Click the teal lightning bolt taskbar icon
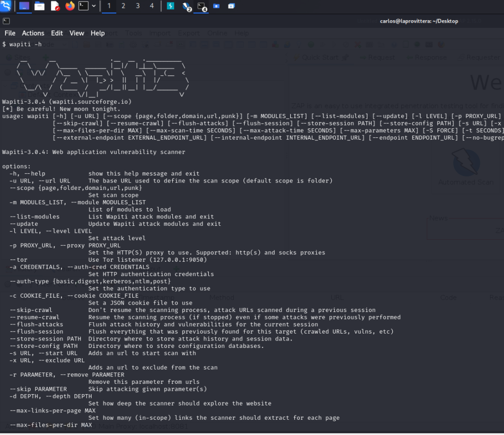 [170, 6]
